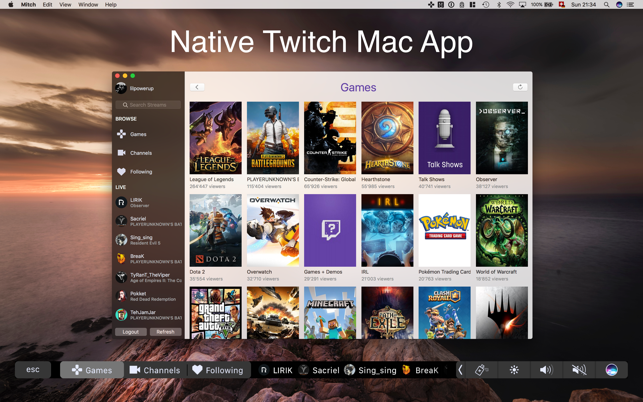Open TehJamJar live stream in sidebar

pyautogui.click(x=148, y=315)
